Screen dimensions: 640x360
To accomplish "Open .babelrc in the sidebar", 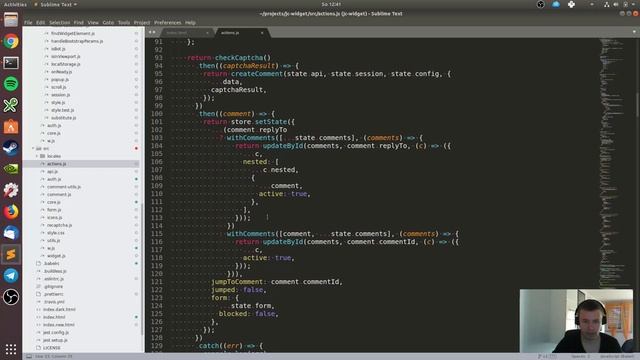I will click(x=52, y=264).
